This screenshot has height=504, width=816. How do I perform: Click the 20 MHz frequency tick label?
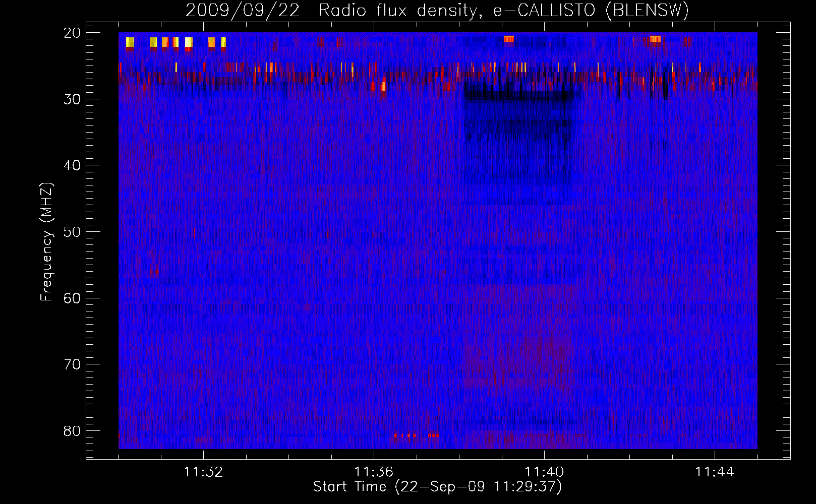[72, 33]
